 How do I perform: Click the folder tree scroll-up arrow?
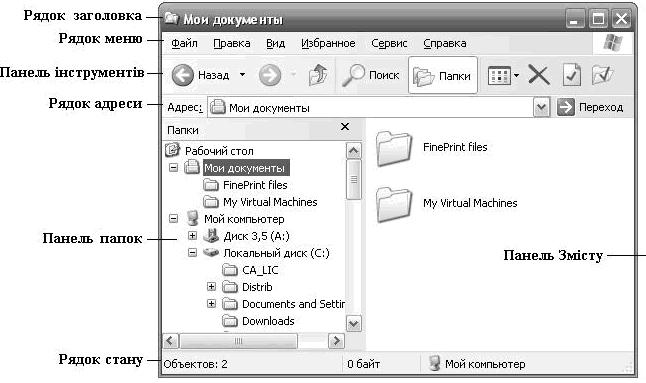coord(353,151)
